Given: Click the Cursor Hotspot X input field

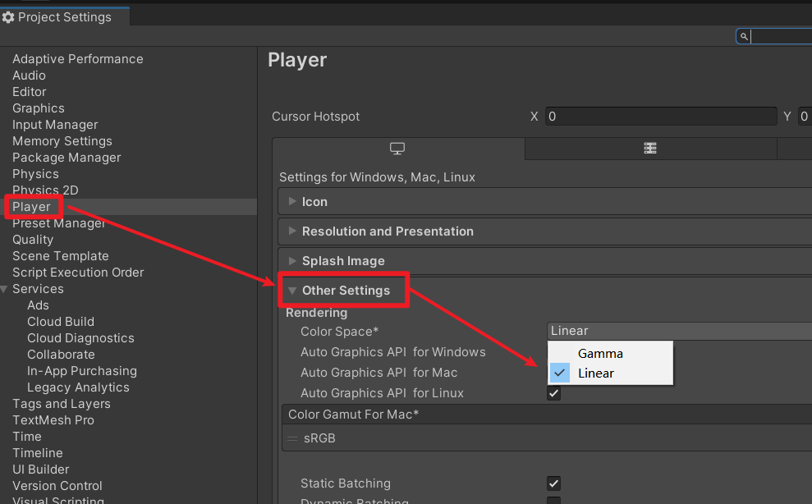Looking at the screenshot, I should click(659, 117).
